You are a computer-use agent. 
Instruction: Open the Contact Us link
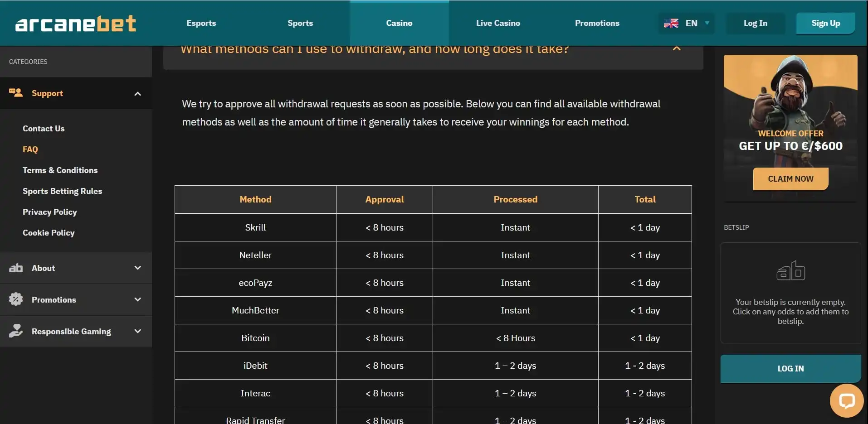[x=44, y=129]
